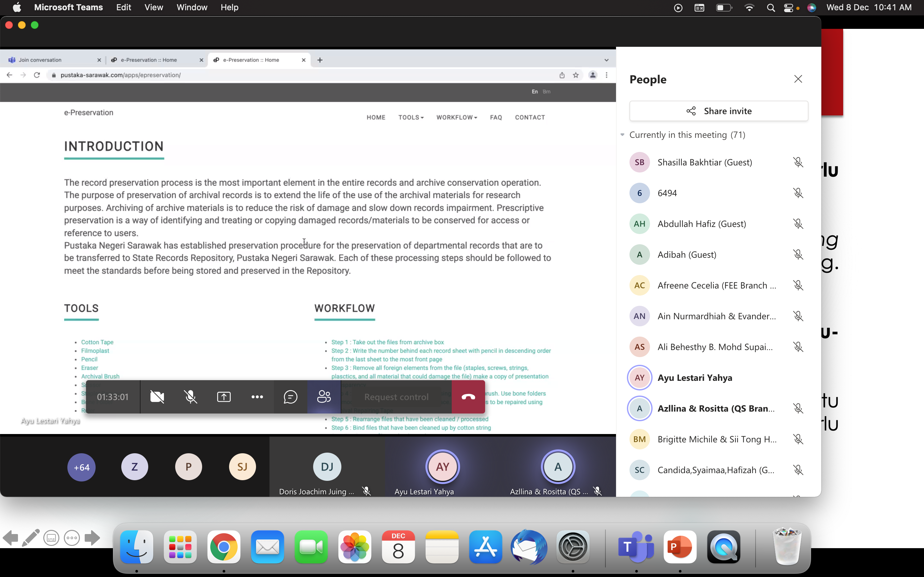Open the share content tray icon

(224, 397)
